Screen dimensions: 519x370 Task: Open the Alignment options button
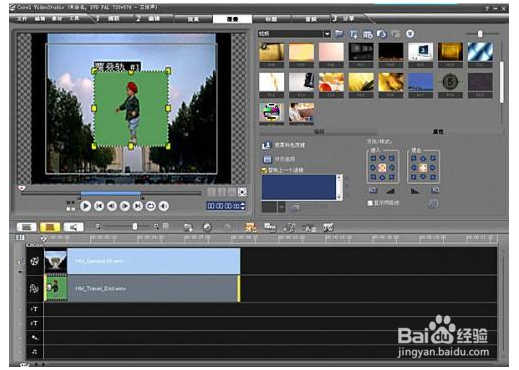pyautogui.click(x=279, y=159)
